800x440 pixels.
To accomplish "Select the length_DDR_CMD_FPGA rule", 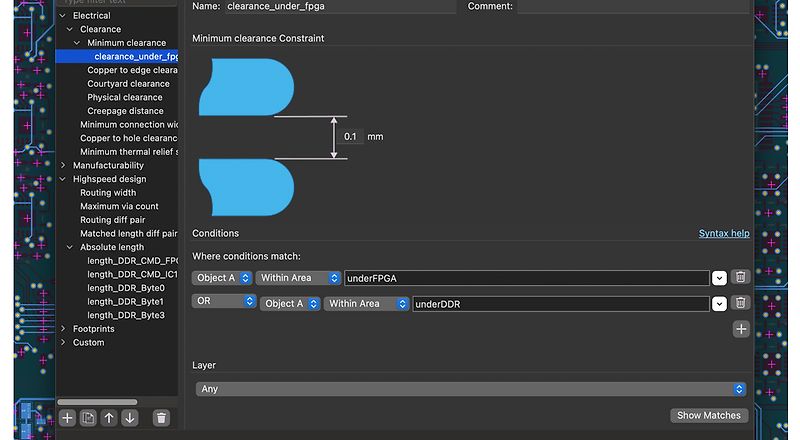I will 132,261.
